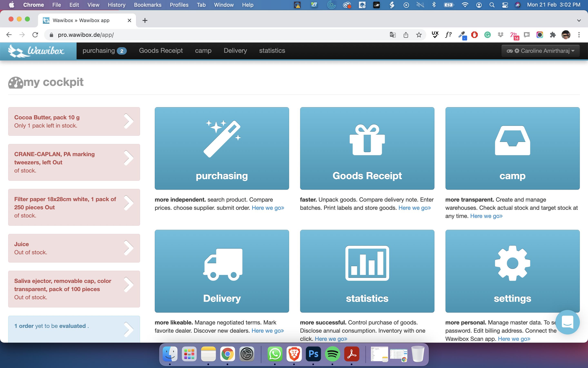Open a new Chrome tab
Viewport: 588px width, 368px height.
tap(145, 20)
